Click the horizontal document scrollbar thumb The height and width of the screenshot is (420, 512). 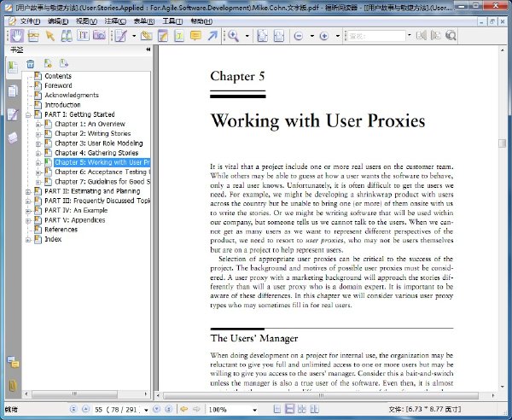[321, 395]
